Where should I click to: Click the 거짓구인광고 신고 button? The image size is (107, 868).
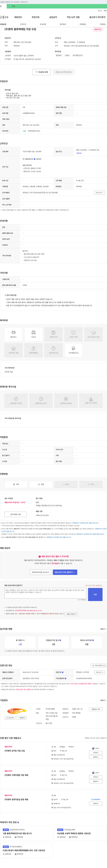99,665
